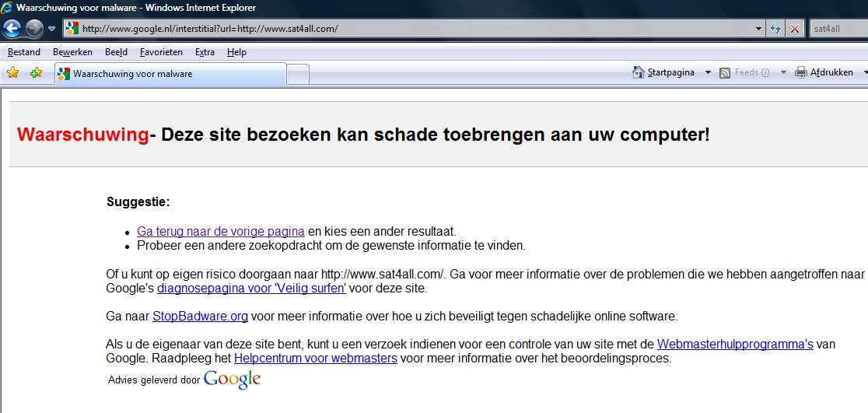
Task: Click the tab's Google favicon
Action: (64, 74)
